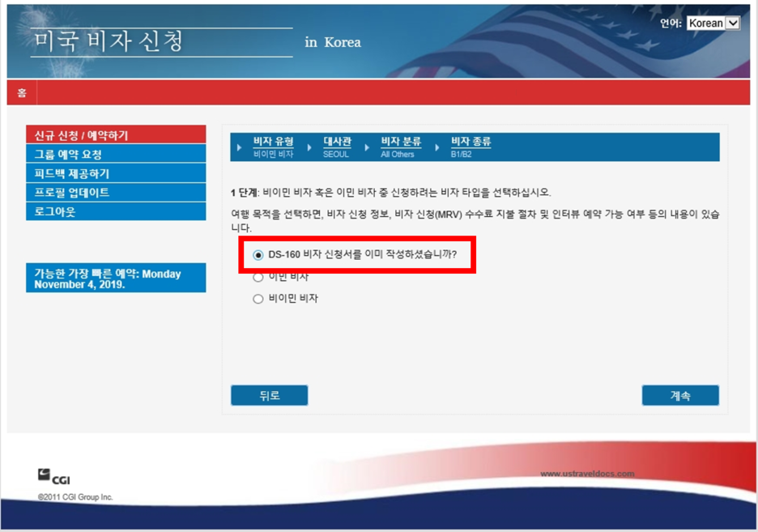Click the SEOUL breadcrumb value text

pyautogui.click(x=335, y=154)
